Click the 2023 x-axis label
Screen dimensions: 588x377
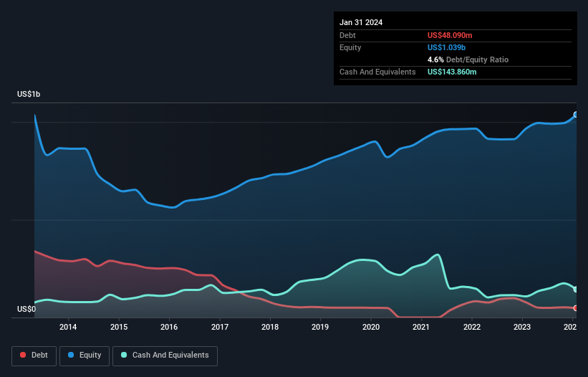coord(522,327)
